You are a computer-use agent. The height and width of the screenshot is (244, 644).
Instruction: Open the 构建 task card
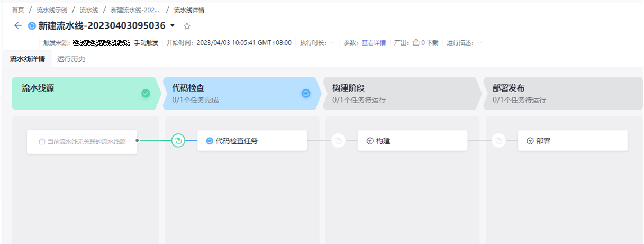point(413,141)
